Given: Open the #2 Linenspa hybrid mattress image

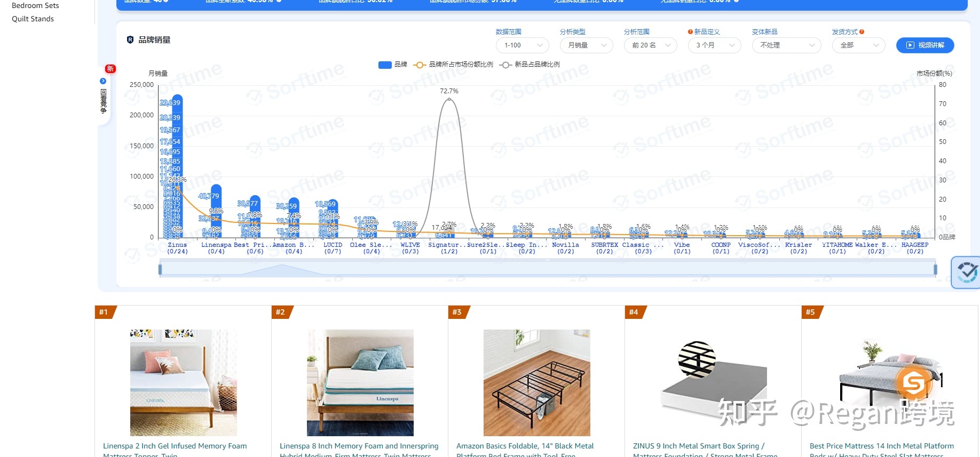Looking at the screenshot, I should tap(360, 382).
